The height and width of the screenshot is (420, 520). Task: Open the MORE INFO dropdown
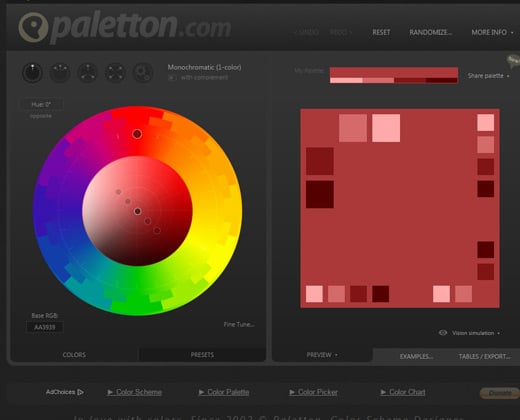tap(492, 32)
